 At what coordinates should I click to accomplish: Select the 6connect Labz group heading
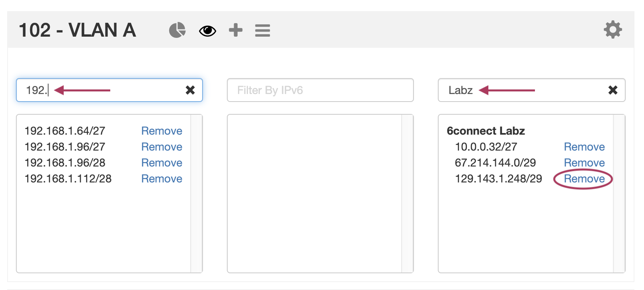tap(486, 131)
